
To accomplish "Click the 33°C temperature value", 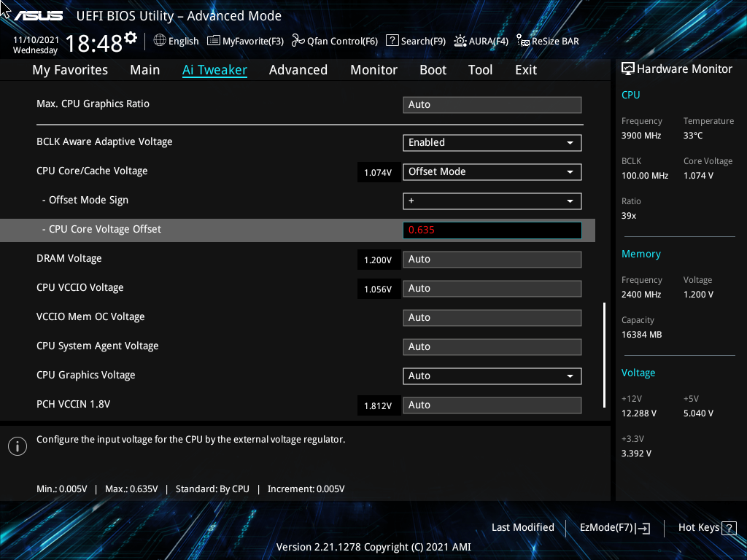I will (x=693, y=136).
